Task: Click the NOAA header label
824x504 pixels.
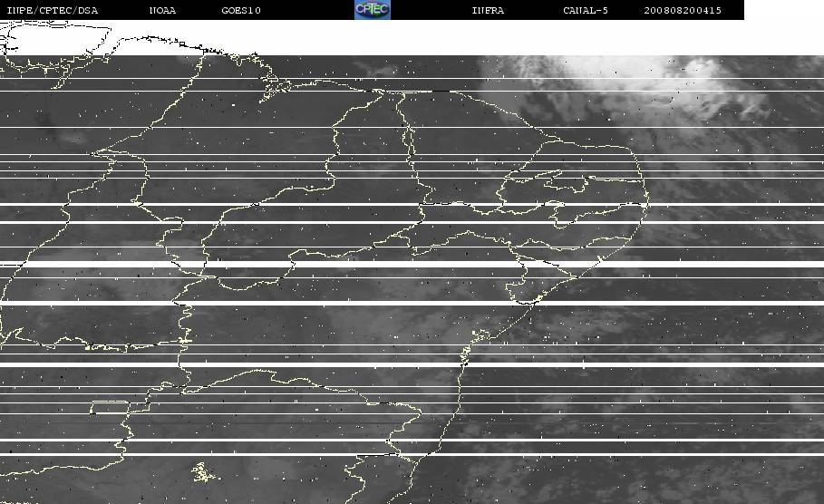Action: [162, 10]
